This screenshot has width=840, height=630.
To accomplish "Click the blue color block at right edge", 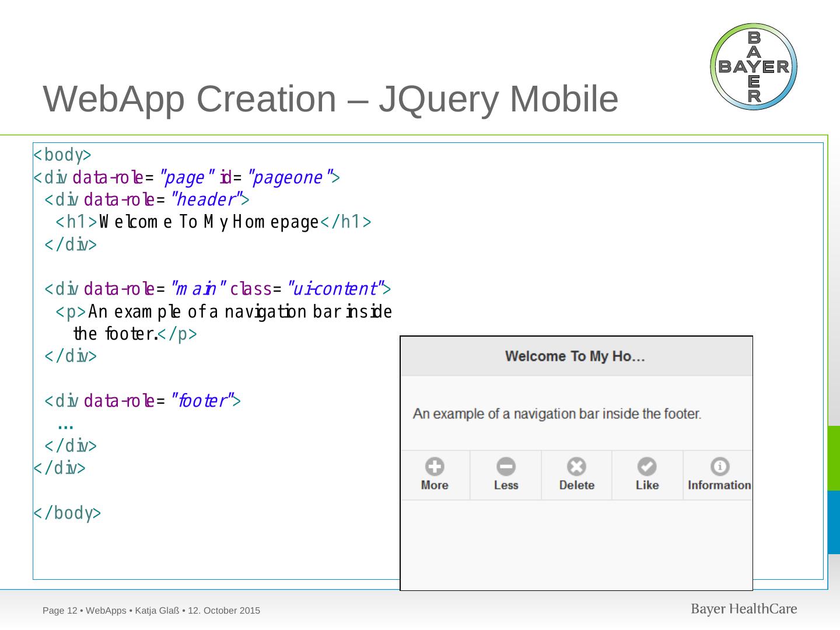I will (834, 522).
